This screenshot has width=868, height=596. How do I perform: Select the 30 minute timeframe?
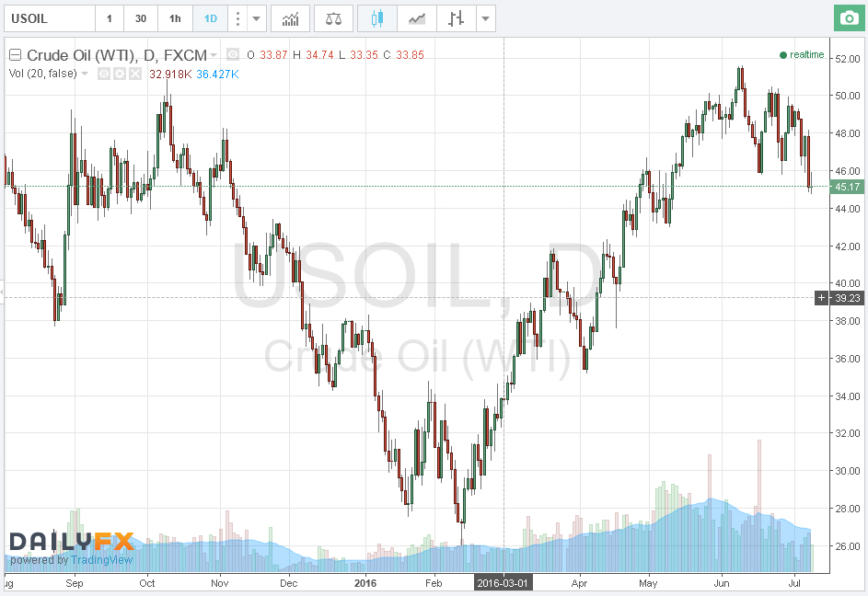pyautogui.click(x=141, y=18)
